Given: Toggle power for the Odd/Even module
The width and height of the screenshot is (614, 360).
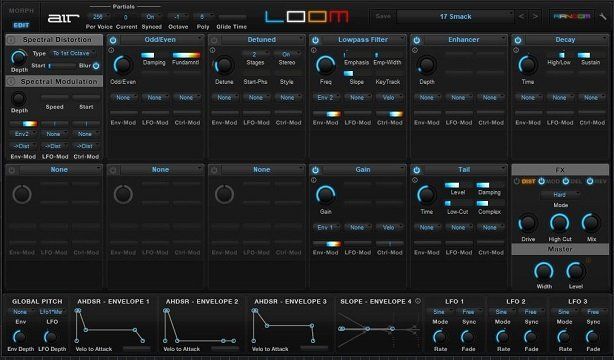Looking at the screenshot, I should pyautogui.click(x=113, y=40).
